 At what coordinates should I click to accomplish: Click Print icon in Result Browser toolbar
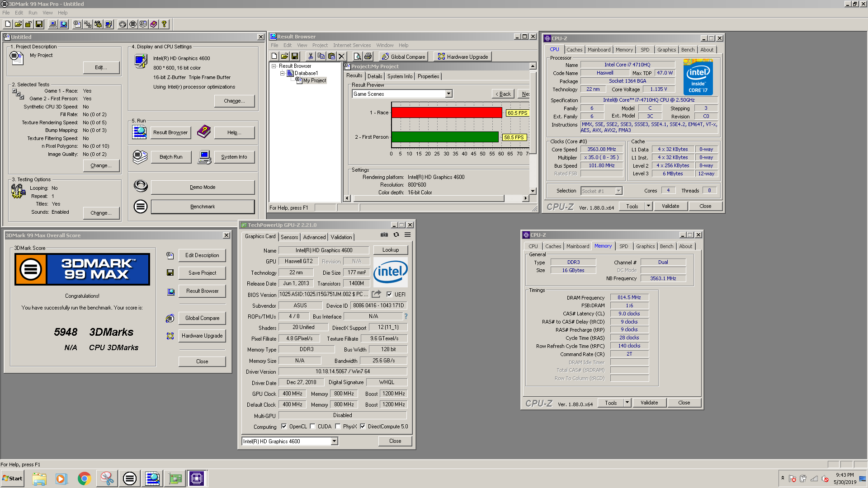click(x=368, y=56)
